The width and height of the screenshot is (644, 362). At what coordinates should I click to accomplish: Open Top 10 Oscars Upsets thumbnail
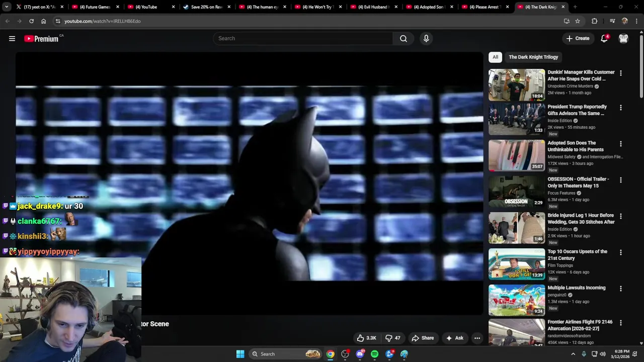tap(517, 264)
